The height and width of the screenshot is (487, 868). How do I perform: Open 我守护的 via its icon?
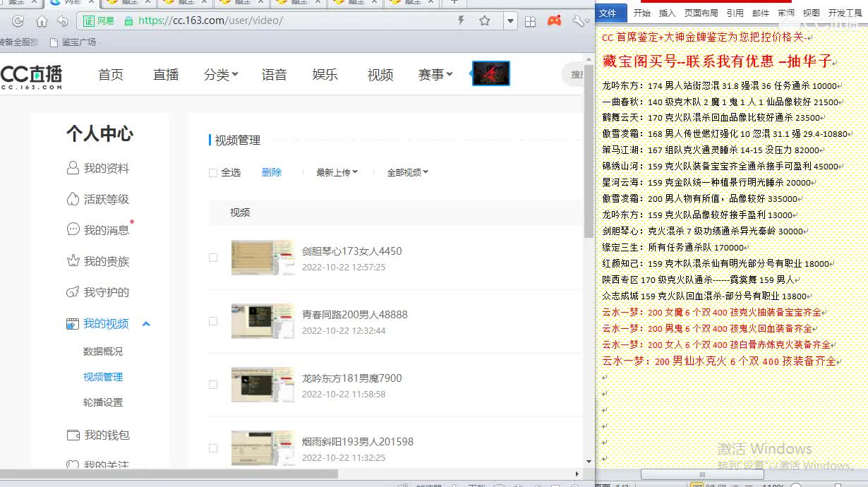72,292
